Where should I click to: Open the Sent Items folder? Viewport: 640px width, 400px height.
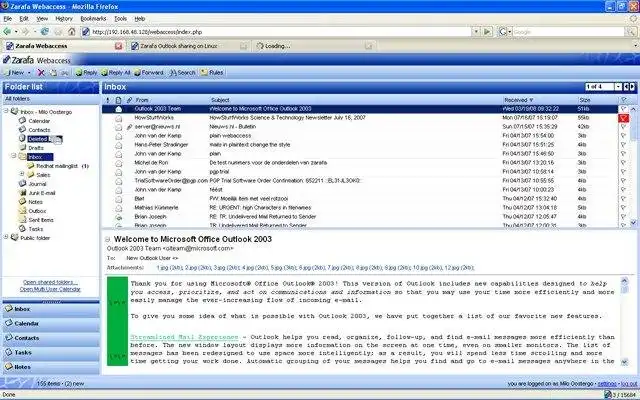tap(41, 220)
